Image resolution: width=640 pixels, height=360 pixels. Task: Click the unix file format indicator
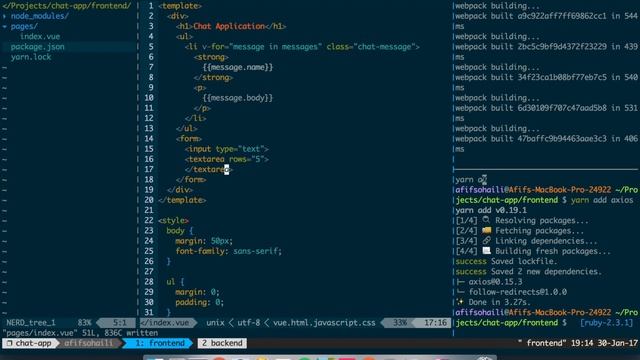[x=215, y=323]
